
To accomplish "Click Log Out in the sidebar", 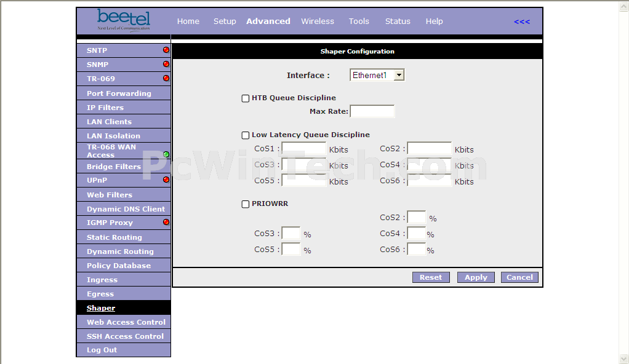I will 124,350.
